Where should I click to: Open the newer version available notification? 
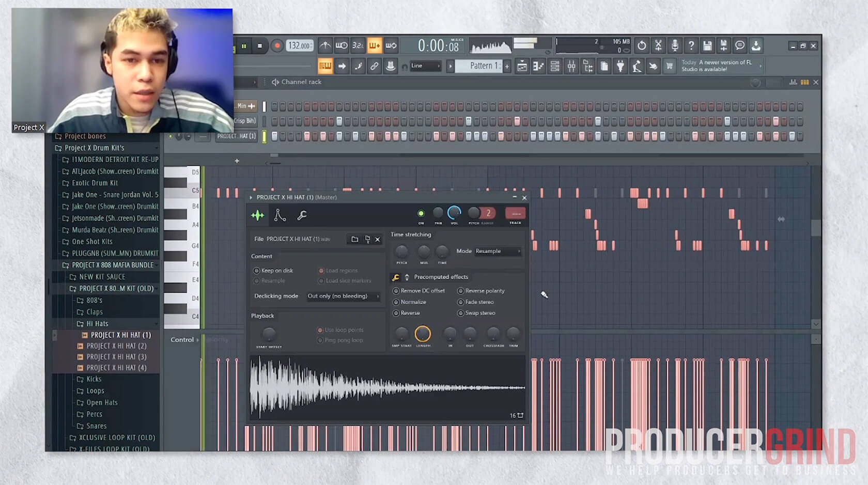coord(720,66)
